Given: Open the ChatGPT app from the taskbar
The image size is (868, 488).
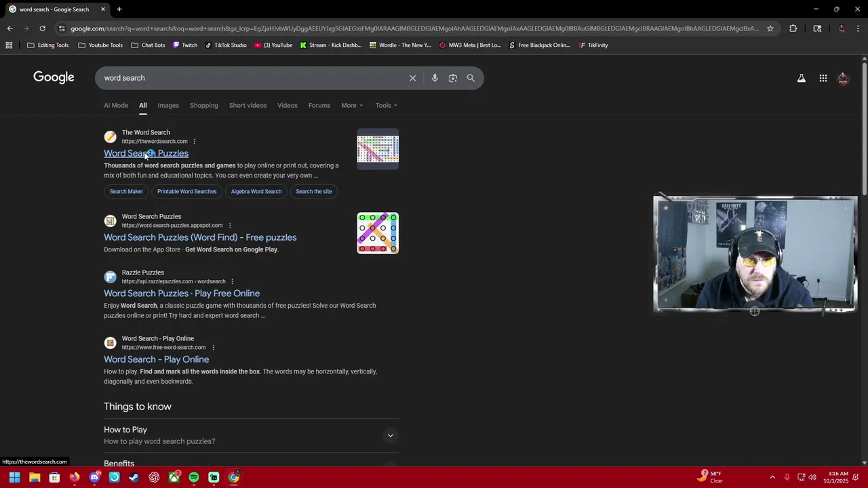Looking at the screenshot, I should (x=154, y=477).
